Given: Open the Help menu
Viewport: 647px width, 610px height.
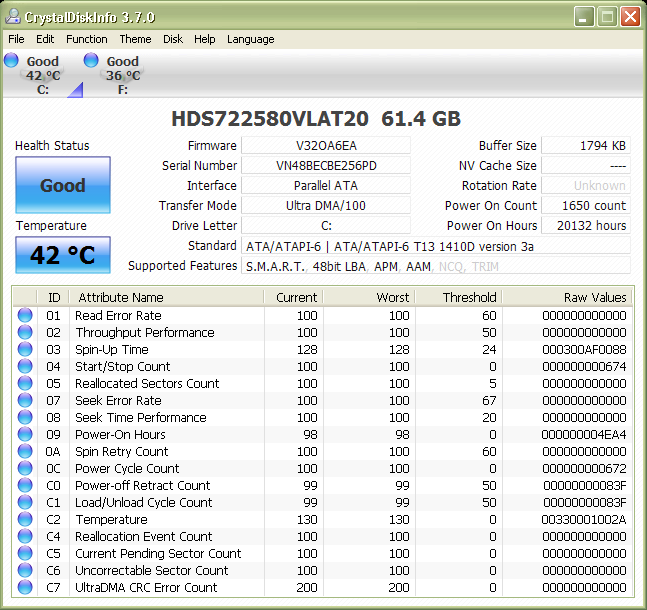Looking at the screenshot, I should coord(205,39).
